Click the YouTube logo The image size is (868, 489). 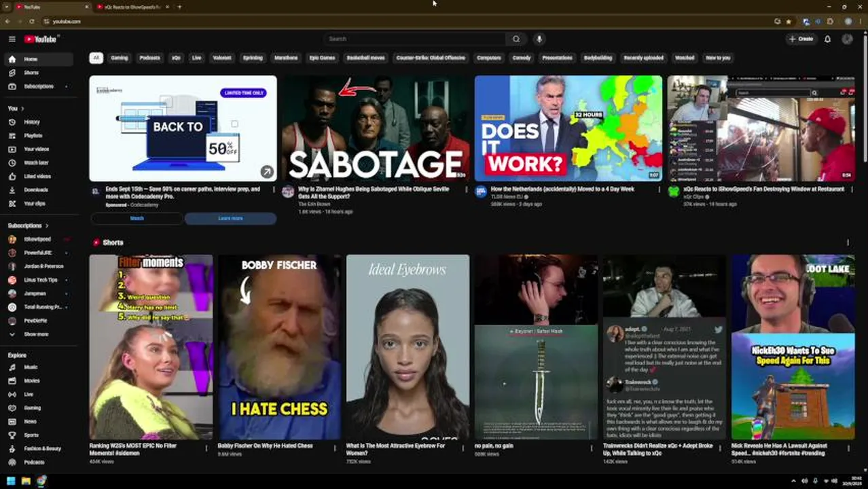click(41, 39)
